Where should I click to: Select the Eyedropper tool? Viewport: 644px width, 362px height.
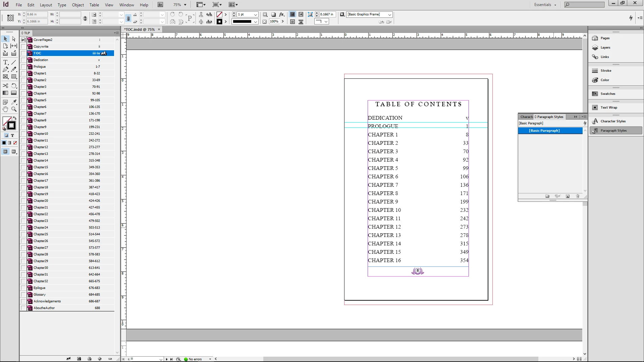pos(14,102)
